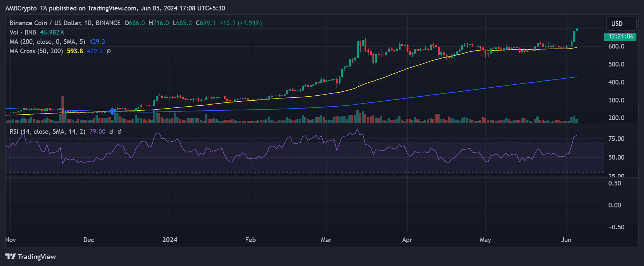This screenshot has width=644, height=266.
Task: Click the countdown timer label 12:21:06
Action: click(x=621, y=36)
